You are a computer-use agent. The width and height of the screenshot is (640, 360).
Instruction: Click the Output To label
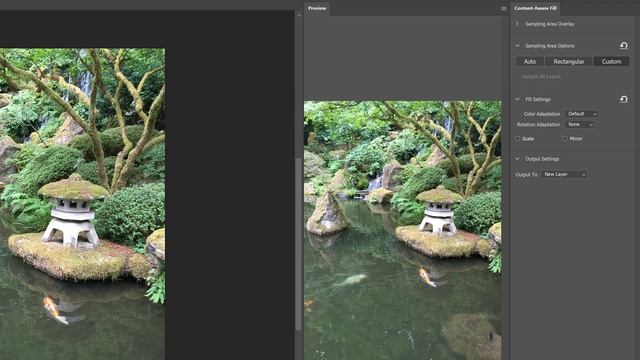pos(527,174)
